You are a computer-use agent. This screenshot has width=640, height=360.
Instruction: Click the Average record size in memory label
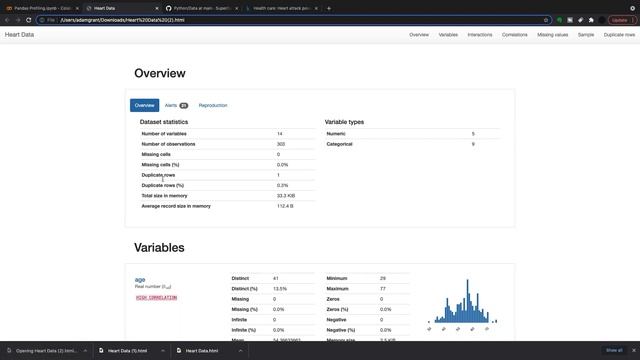[x=176, y=206]
